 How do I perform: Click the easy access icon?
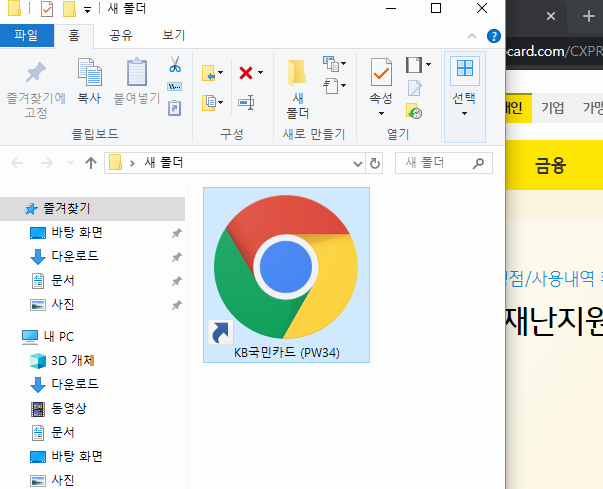click(x=331, y=86)
